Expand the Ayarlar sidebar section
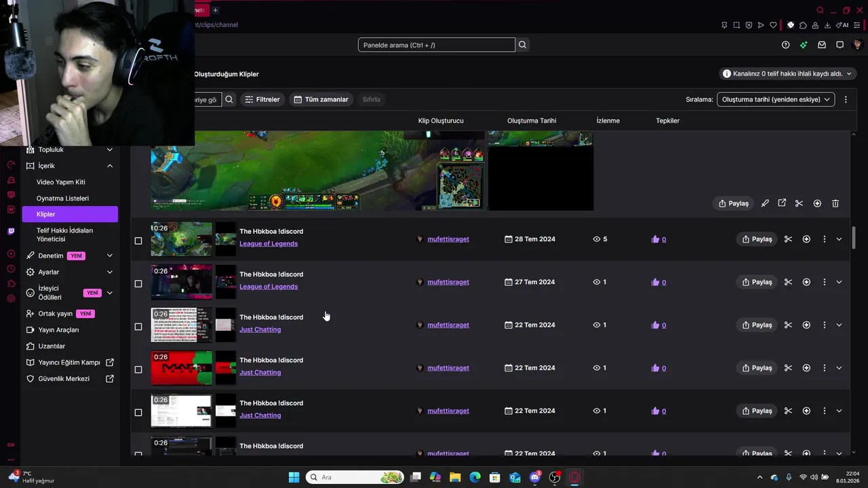This screenshot has height=488, width=868. click(x=110, y=272)
